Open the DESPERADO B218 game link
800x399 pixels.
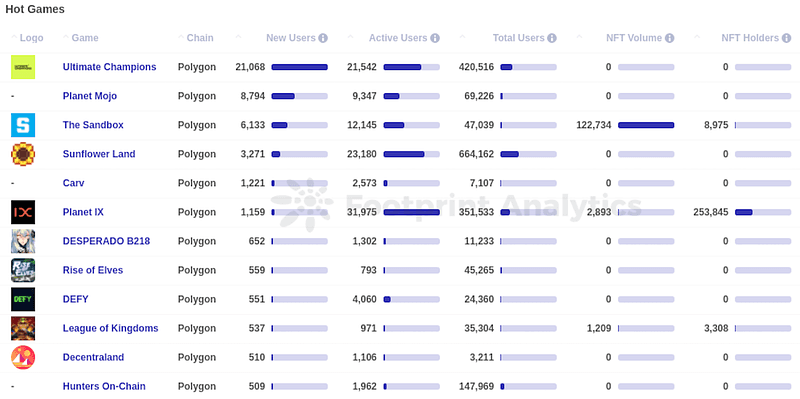tap(106, 241)
